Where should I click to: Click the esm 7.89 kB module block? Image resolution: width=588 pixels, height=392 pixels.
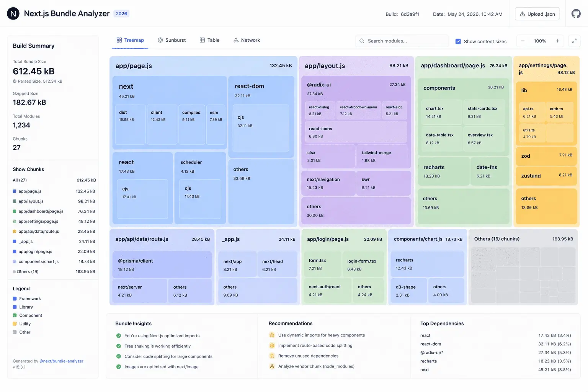tap(216, 124)
